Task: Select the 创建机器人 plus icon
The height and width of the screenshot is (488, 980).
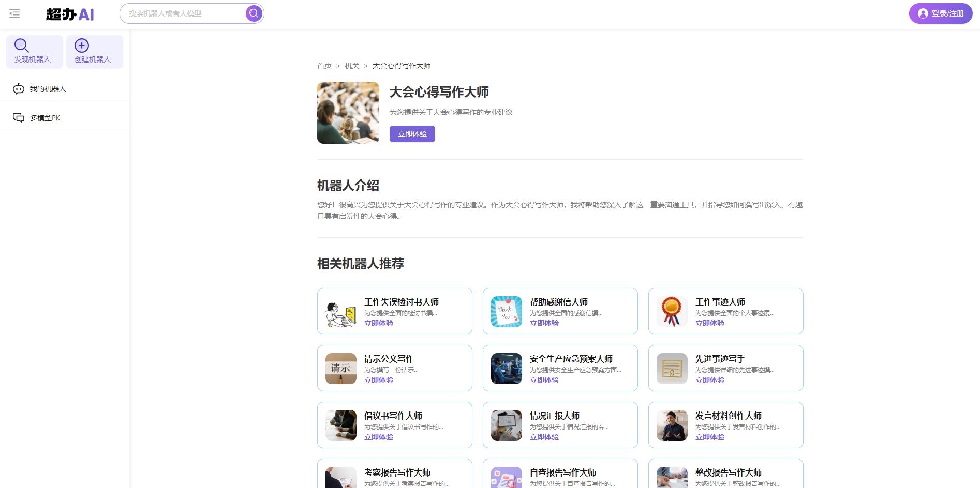Action: coord(81,45)
